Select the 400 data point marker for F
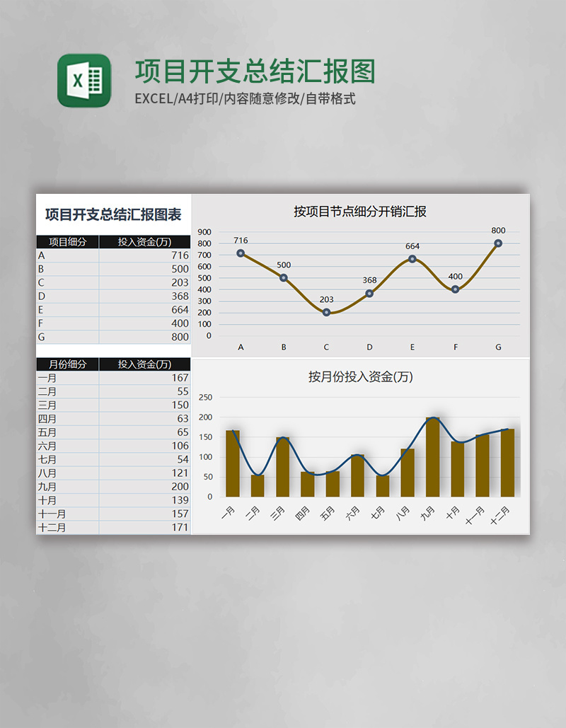Image resolution: width=566 pixels, height=728 pixels. tap(454, 289)
